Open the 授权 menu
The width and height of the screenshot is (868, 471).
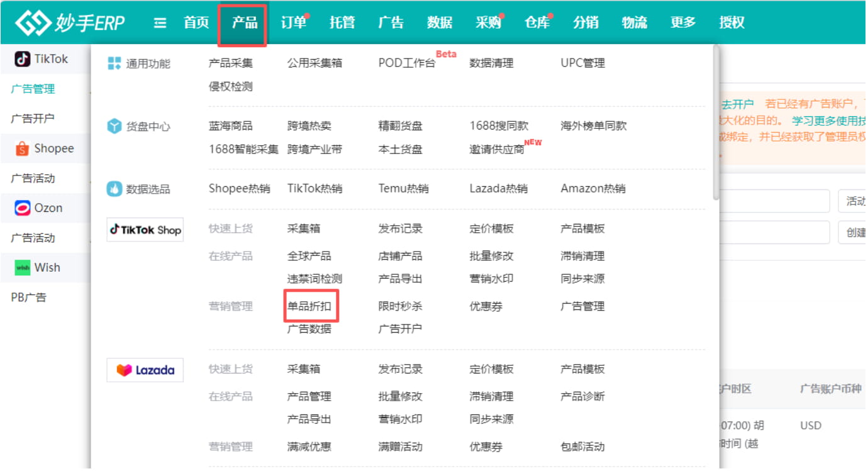coord(732,23)
